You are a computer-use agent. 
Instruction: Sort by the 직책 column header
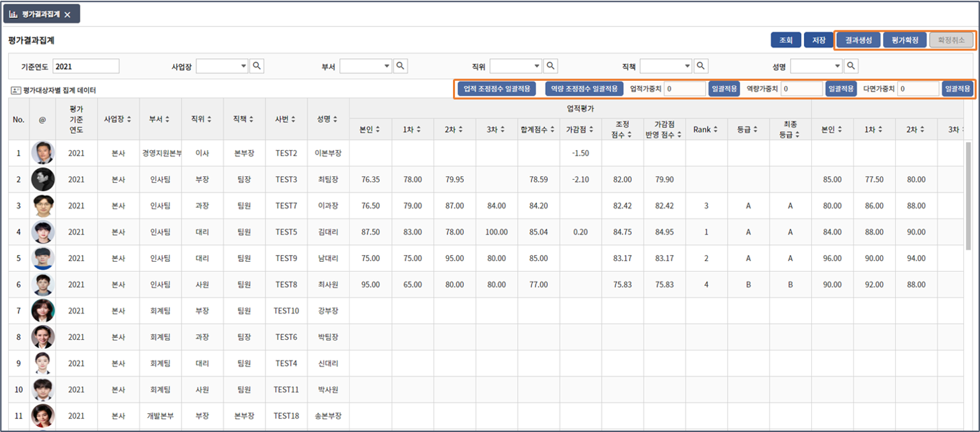[245, 118]
